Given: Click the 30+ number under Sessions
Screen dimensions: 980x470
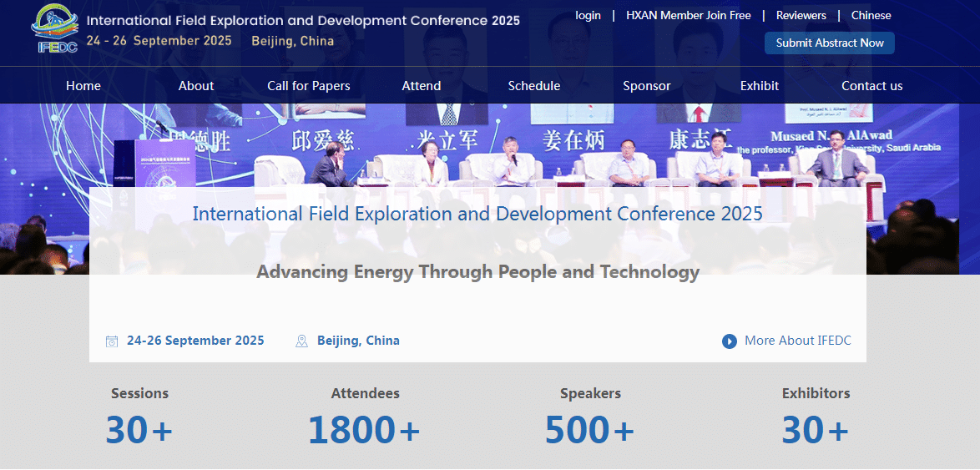Looking at the screenshot, I should pos(139,430).
